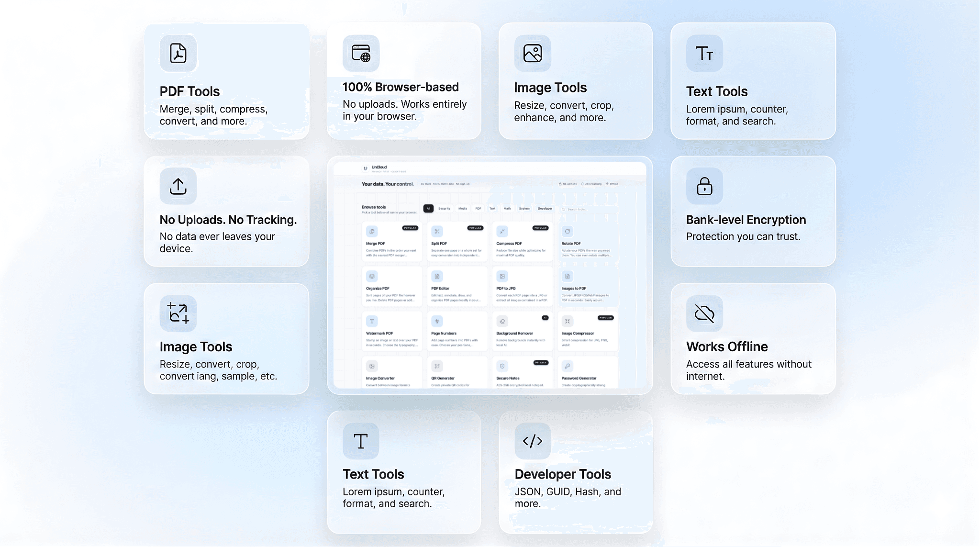Image resolution: width=980 pixels, height=547 pixels.
Task: Click the scissors icon on Split PDF
Action: tap(437, 231)
